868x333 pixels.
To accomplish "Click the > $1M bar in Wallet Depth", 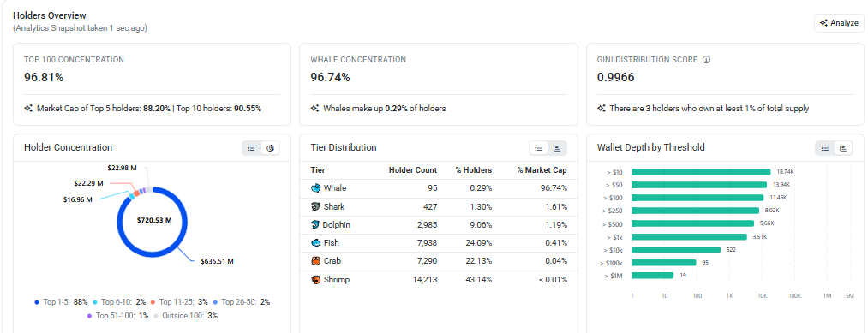I will (x=653, y=275).
